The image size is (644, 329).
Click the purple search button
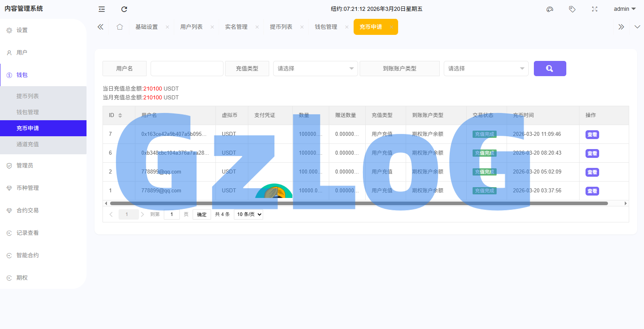(549, 69)
